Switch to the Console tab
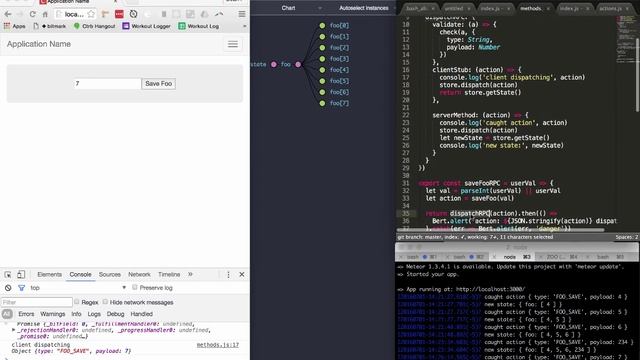The width and height of the screenshot is (640, 360). click(80, 275)
